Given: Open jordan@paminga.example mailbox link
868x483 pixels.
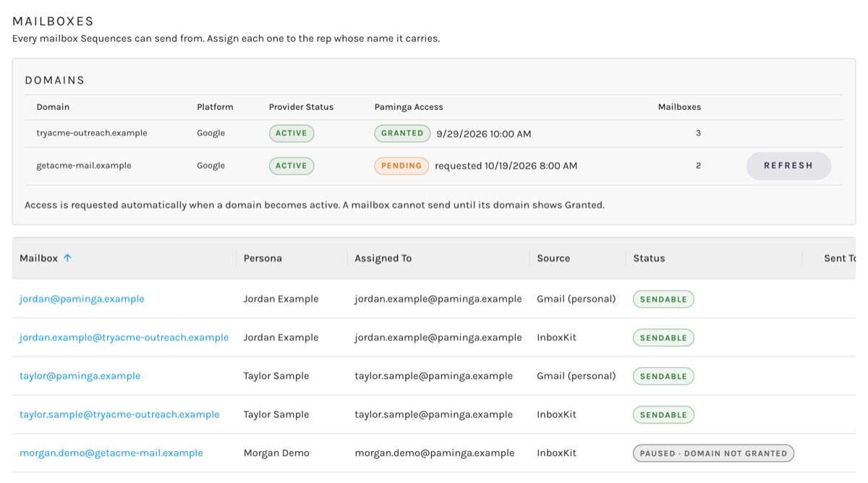Looking at the screenshot, I should tap(82, 299).
